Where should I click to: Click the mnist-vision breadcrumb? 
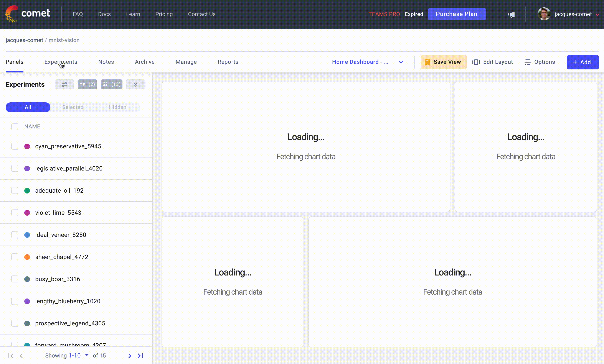64,40
